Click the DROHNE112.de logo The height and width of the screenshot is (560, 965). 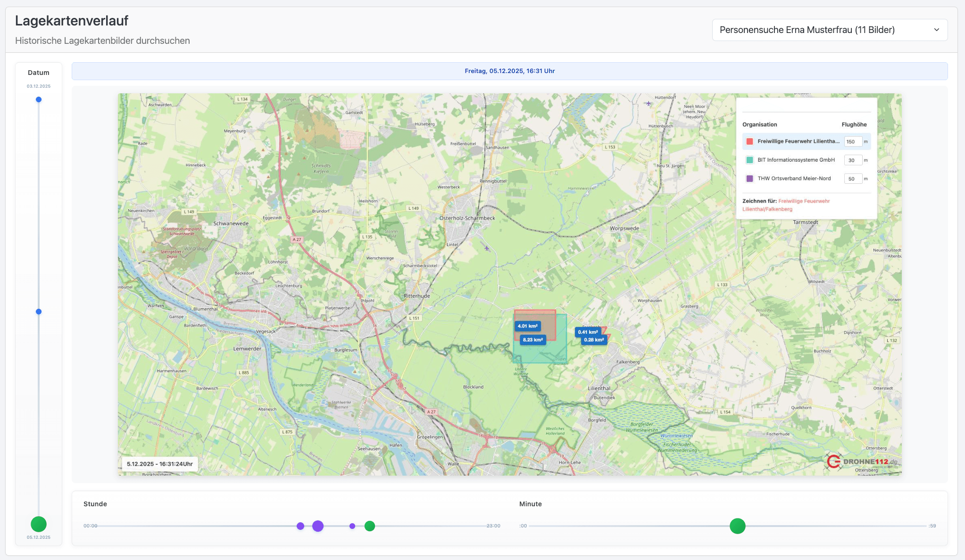863,461
